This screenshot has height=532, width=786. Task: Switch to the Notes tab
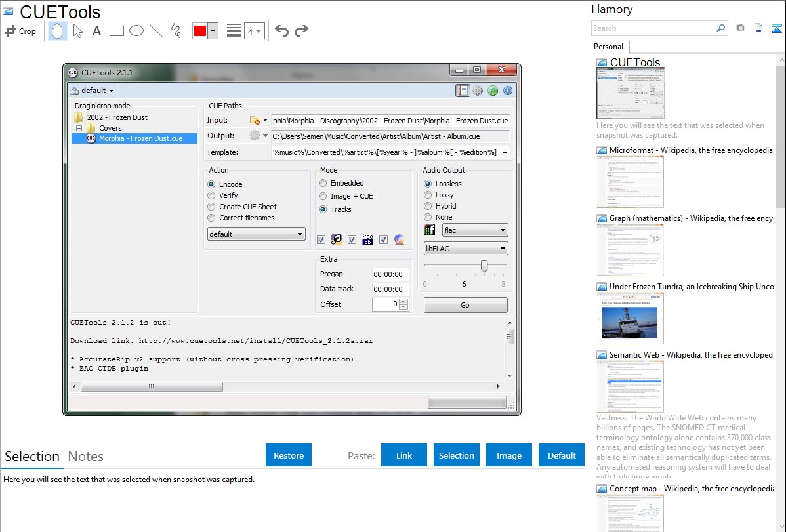tap(86, 457)
